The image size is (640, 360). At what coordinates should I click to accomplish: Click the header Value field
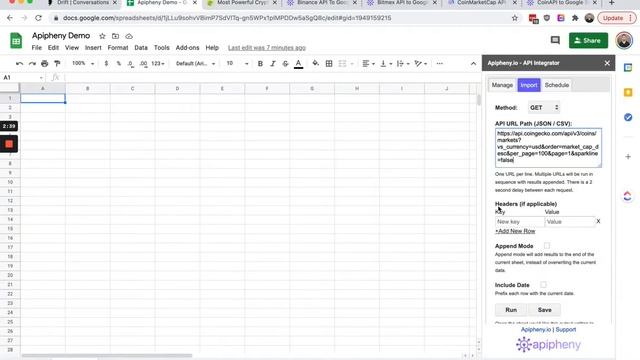click(x=570, y=222)
